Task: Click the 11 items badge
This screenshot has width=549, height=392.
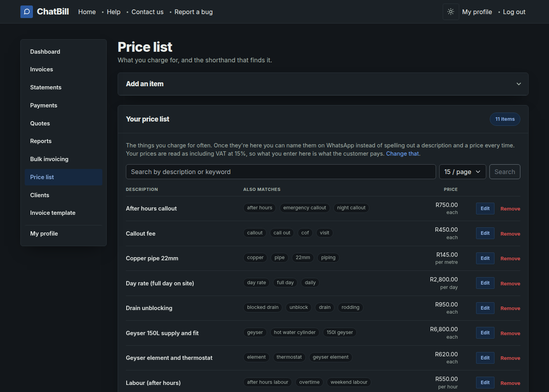Action: (x=505, y=119)
